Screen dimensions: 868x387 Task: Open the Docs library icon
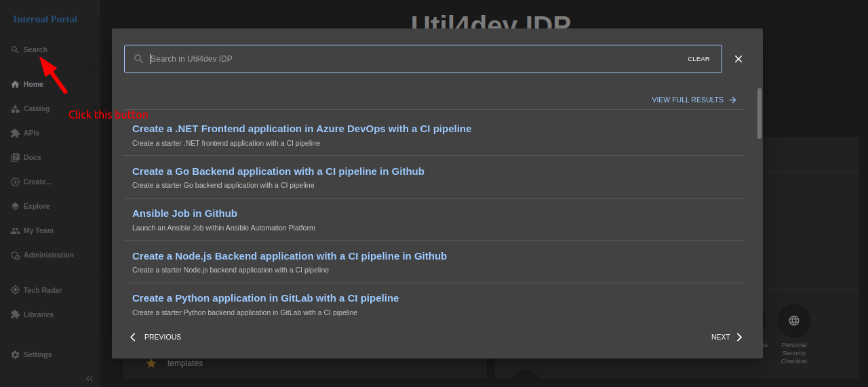15,157
